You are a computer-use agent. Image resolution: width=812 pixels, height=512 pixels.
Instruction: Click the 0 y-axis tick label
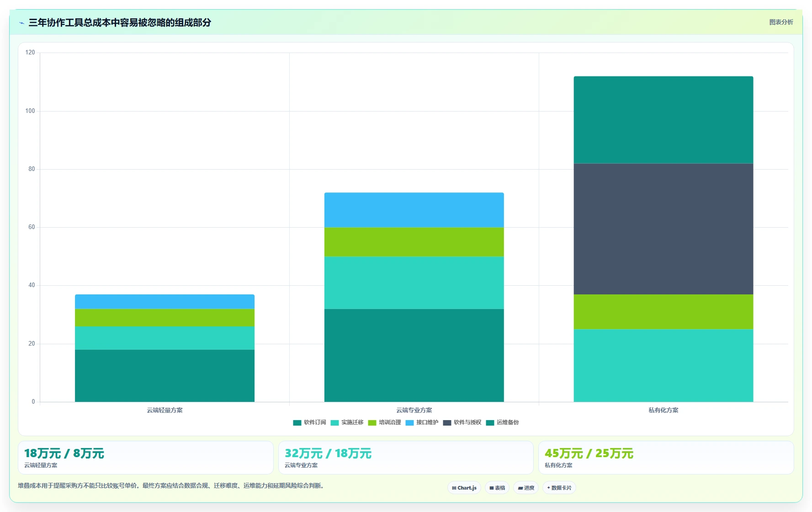[x=33, y=402]
